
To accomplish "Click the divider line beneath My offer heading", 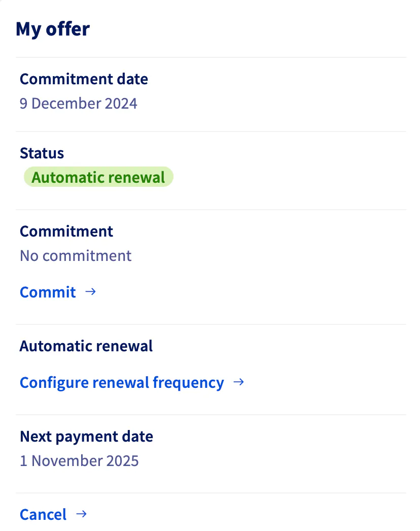I will [211, 57].
